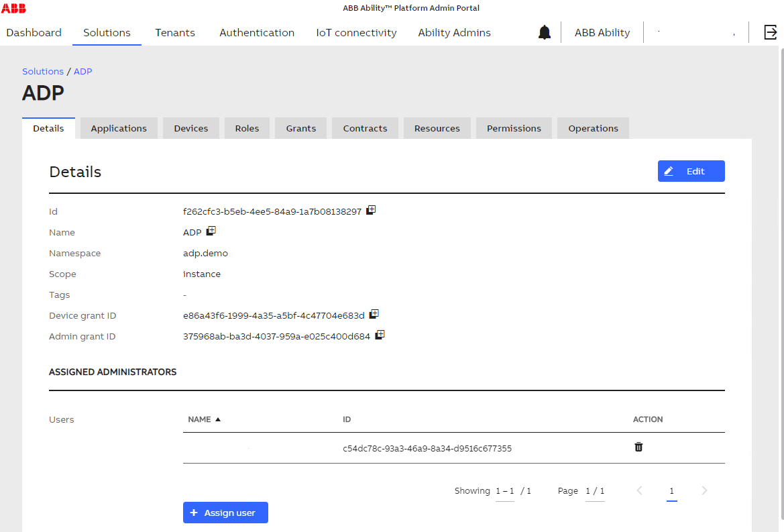Switch to the Applications tab
The width and height of the screenshot is (784, 532).
119,129
